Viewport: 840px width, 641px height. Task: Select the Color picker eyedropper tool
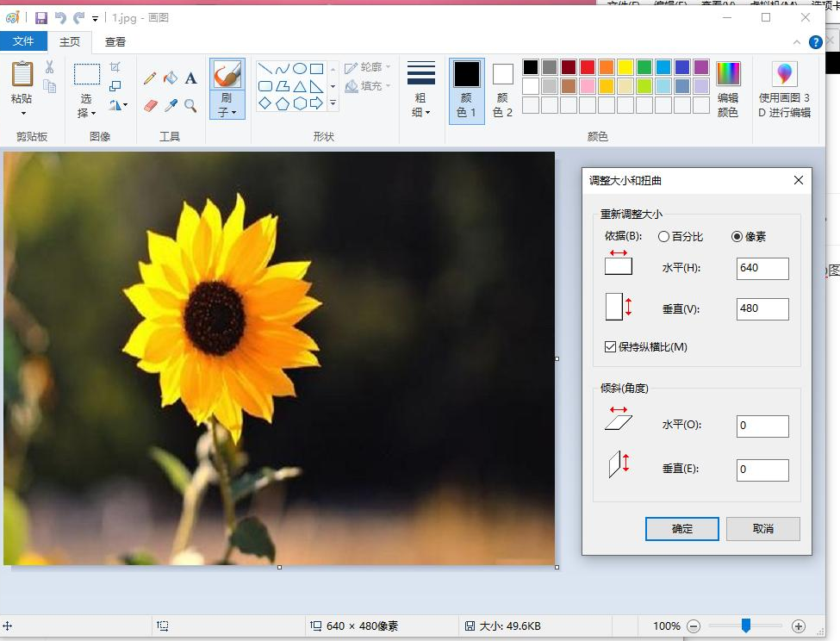pyautogui.click(x=171, y=105)
